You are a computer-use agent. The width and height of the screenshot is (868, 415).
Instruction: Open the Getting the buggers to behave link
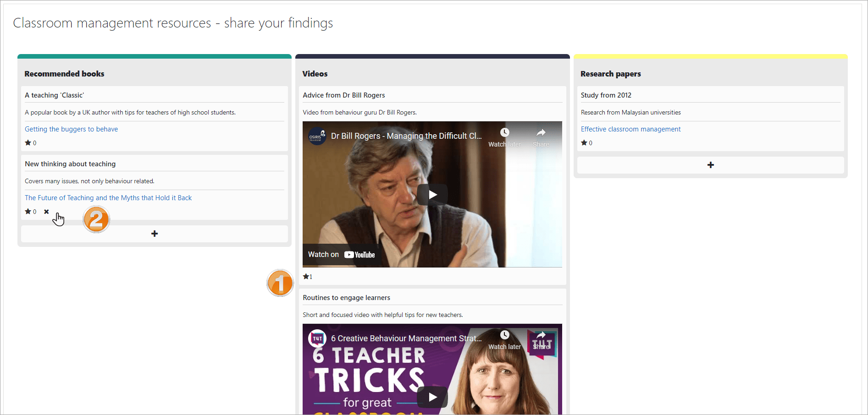71,129
